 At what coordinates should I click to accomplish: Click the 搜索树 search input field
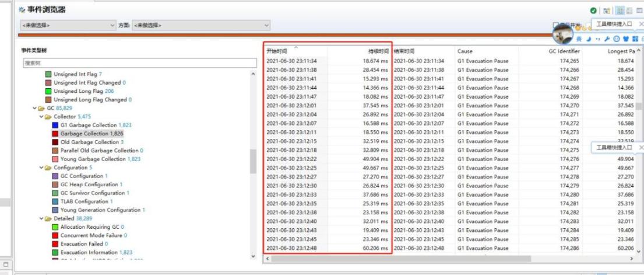139,63
